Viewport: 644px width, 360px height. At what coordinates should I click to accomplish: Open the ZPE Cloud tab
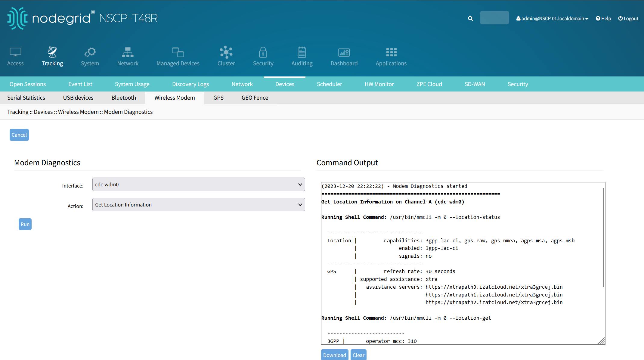pyautogui.click(x=429, y=84)
